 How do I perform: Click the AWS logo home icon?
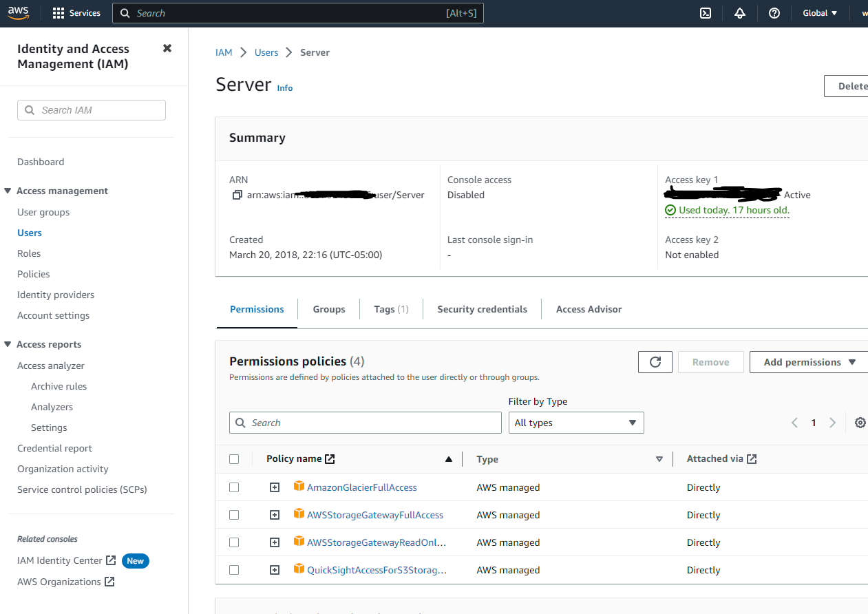(19, 13)
